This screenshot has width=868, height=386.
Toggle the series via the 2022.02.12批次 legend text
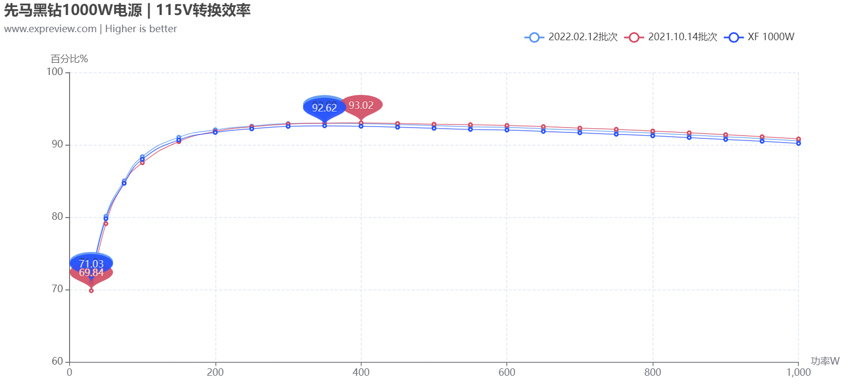(583, 37)
